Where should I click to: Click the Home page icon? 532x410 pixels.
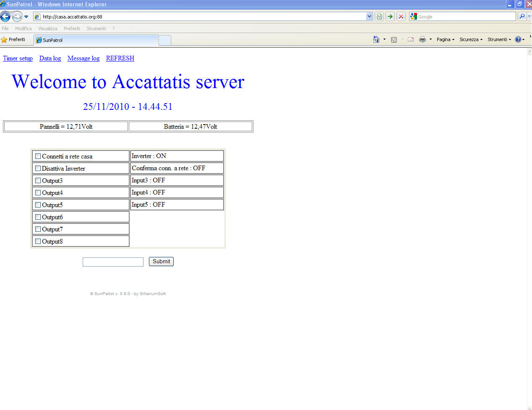[x=376, y=39]
